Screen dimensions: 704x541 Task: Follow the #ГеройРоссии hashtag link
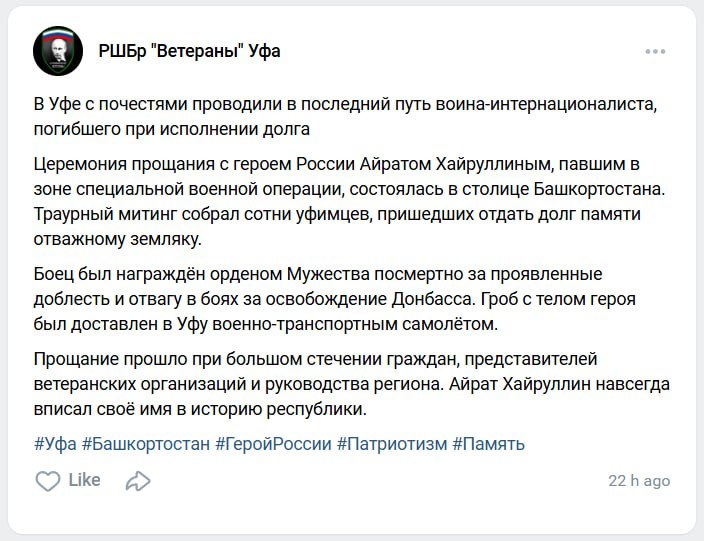click(272, 443)
